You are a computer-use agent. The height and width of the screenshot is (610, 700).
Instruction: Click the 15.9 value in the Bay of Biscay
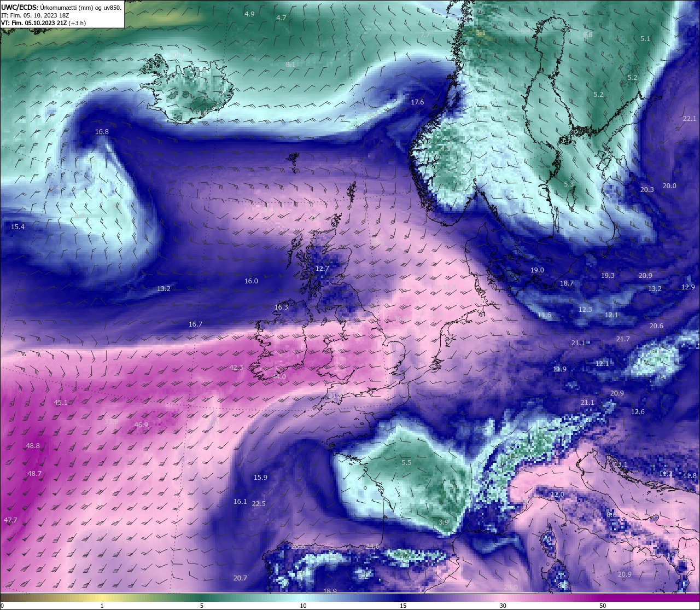tap(260, 477)
